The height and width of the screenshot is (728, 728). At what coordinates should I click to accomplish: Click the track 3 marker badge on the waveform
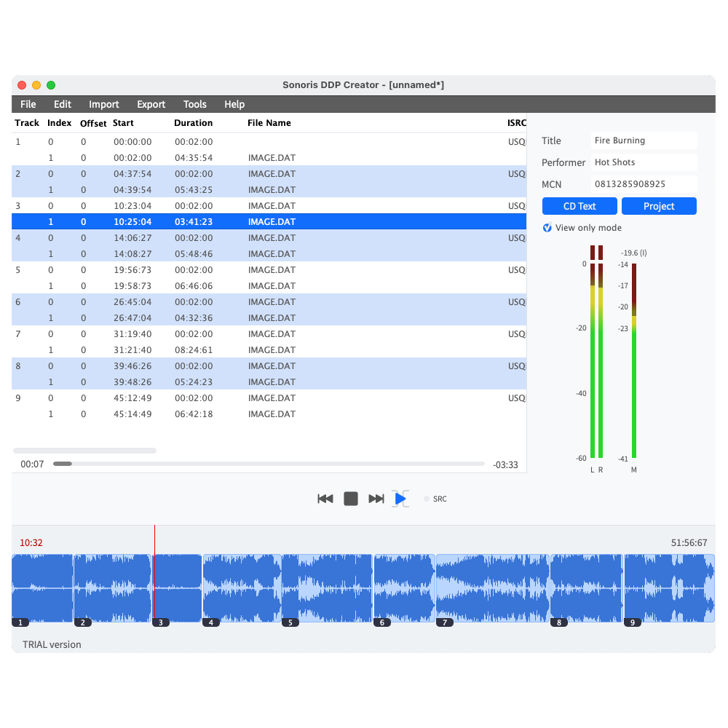point(160,622)
